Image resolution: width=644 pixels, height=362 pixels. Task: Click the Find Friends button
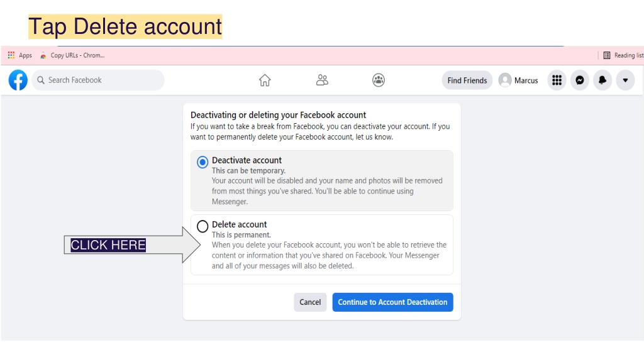click(467, 80)
